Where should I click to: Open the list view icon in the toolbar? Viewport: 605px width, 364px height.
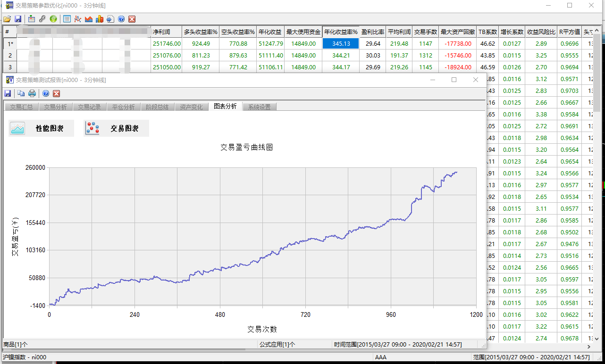point(67,19)
